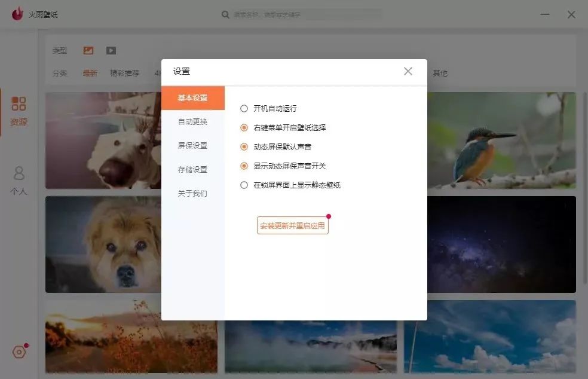The image size is (588, 379).
Task: Open 关于我们 settings tab
Action: click(x=193, y=193)
